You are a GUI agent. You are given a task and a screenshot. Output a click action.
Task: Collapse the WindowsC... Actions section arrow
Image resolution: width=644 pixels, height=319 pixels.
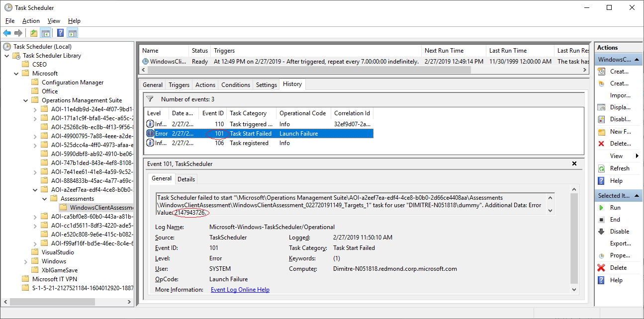637,60
